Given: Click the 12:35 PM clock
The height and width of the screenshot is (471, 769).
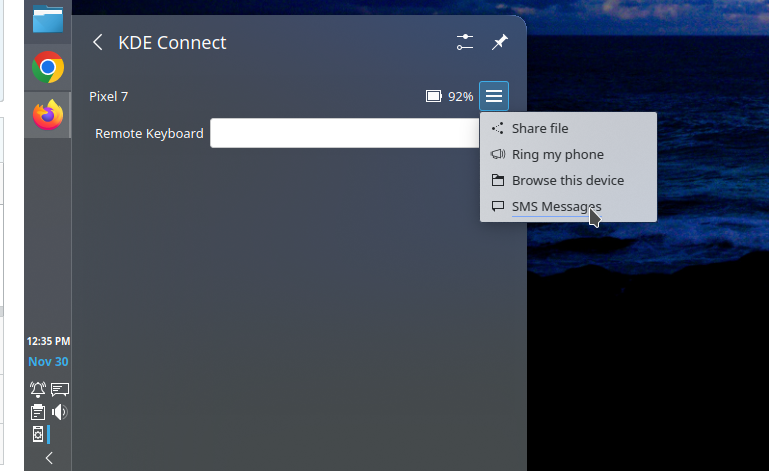Looking at the screenshot, I should [x=48, y=341].
